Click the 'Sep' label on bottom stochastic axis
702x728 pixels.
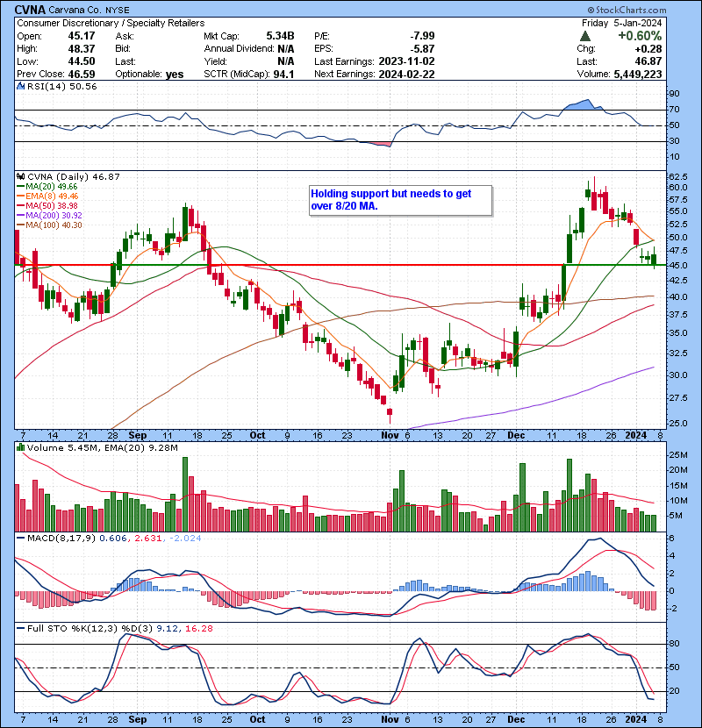tap(138, 719)
